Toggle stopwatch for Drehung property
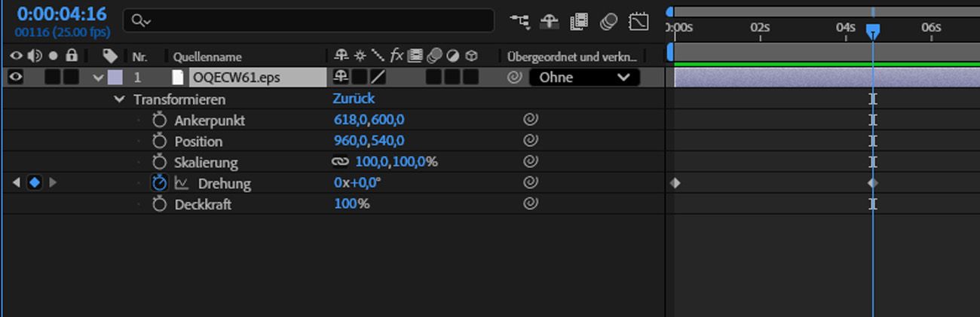Image resolution: width=980 pixels, height=317 pixels. coord(158,183)
